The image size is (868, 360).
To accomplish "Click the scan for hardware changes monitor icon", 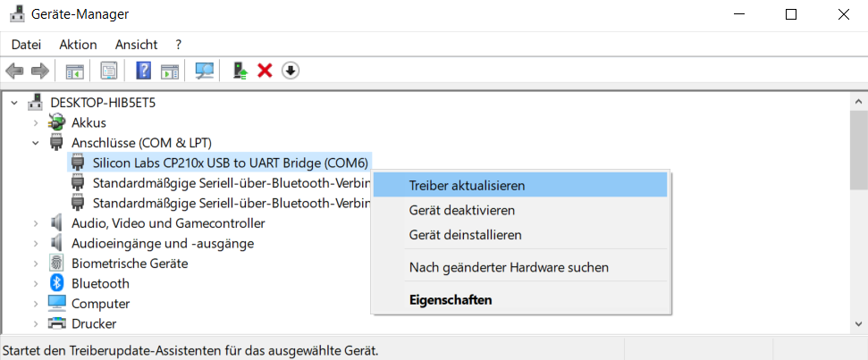I will [x=205, y=71].
